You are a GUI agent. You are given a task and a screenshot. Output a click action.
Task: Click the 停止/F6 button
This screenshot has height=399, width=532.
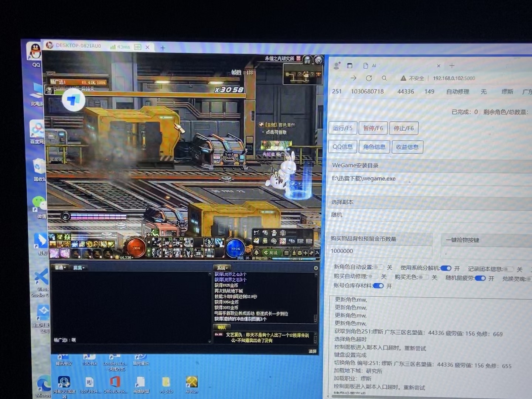tap(403, 129)
